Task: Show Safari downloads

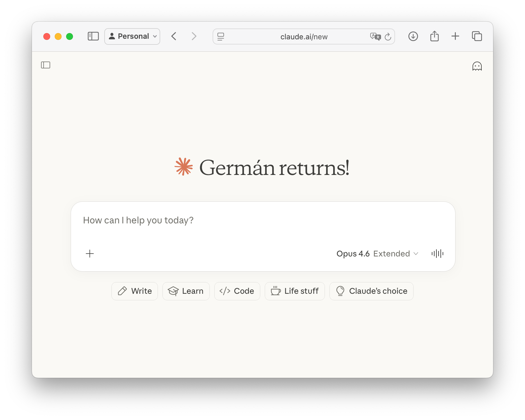Action: coord(413,36)
